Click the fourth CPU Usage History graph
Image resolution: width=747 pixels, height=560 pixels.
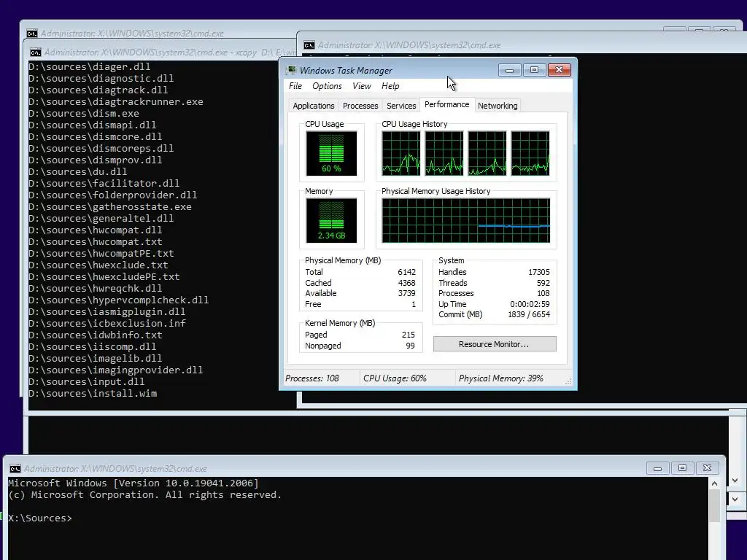(530, 153)
